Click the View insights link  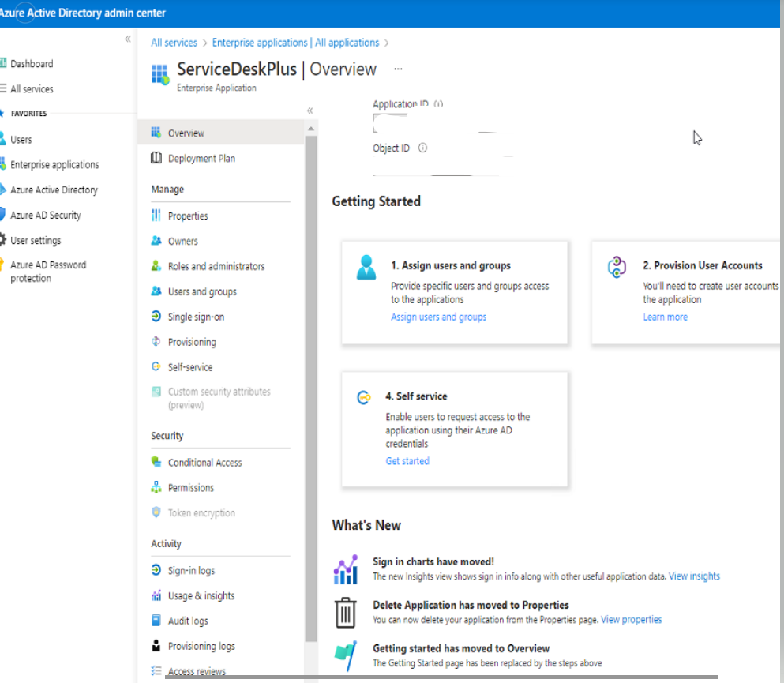click(694, 576)
